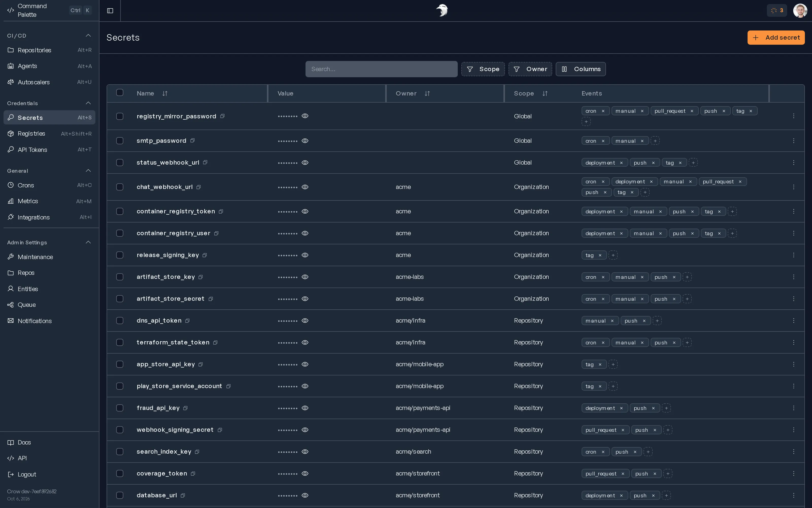Add an event to search_index_key
This screenshot has width=812, height=508.
(x=648, y=452)
